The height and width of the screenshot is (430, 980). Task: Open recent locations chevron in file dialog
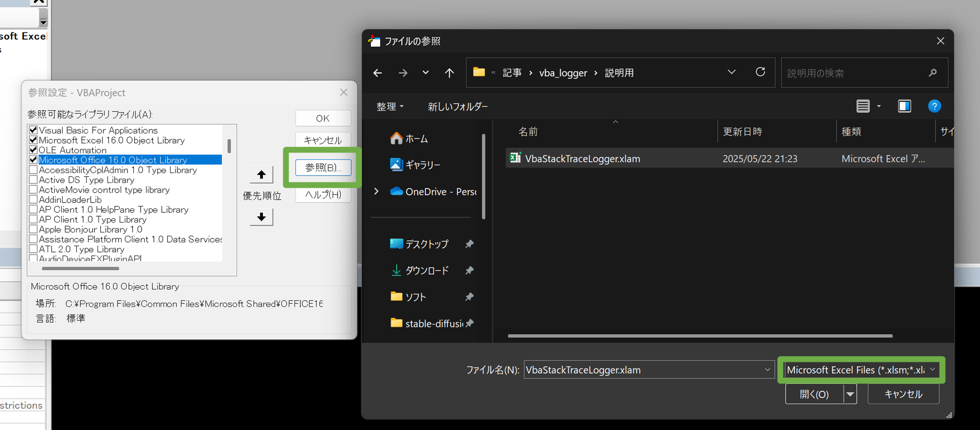[425, 73]
